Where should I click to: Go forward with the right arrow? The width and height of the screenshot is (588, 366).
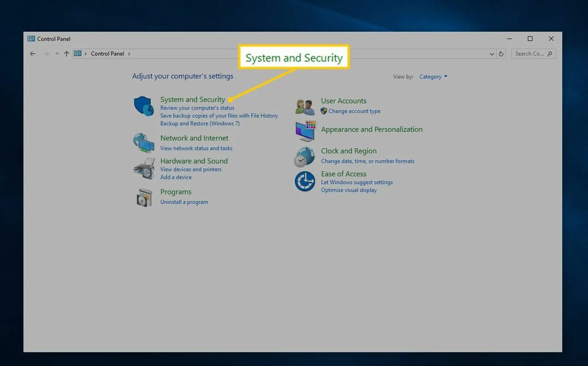[x=46, y=54]
